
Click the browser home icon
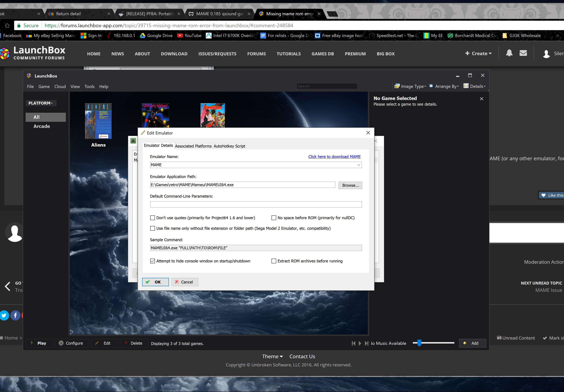tap(7, 26)
